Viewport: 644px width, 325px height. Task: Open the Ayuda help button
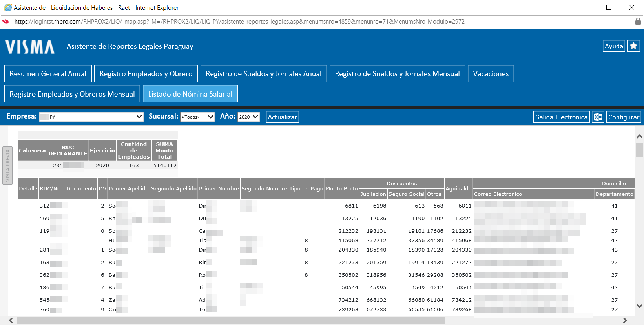[x=614, y=46]
